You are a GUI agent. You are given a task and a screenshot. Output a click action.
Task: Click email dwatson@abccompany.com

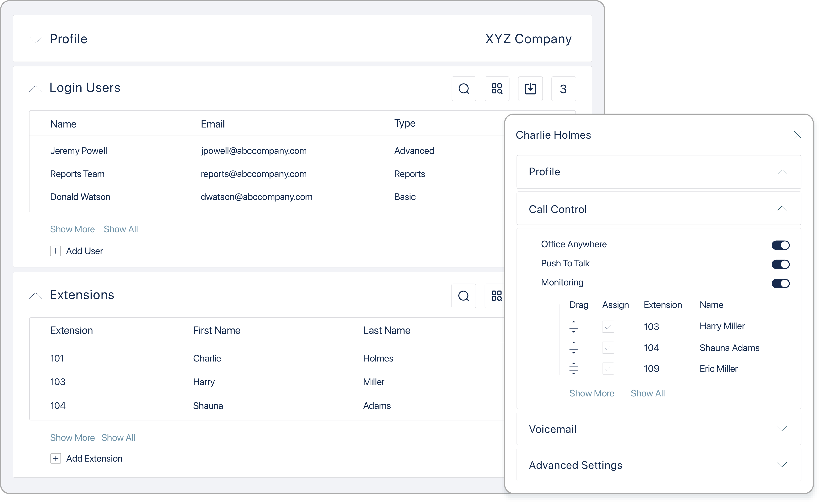point(257,197)
